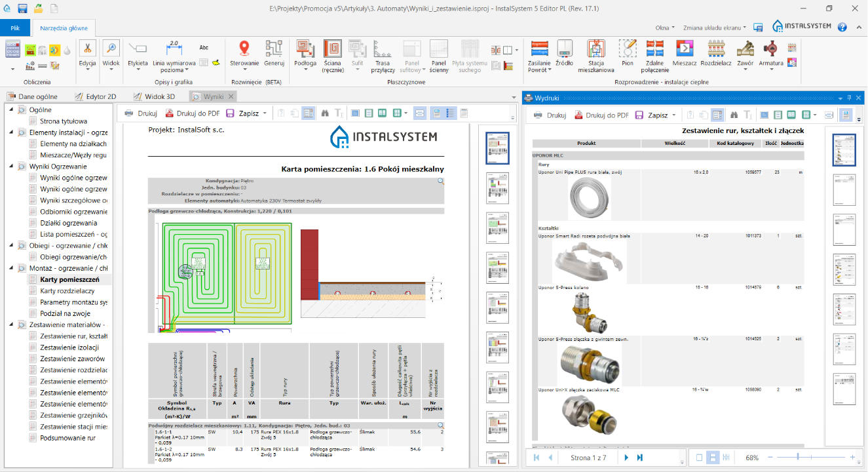This screenshot has width=868, height=472.
Task: Expand the Okna dropdown menu
Action: pos(664,28)
